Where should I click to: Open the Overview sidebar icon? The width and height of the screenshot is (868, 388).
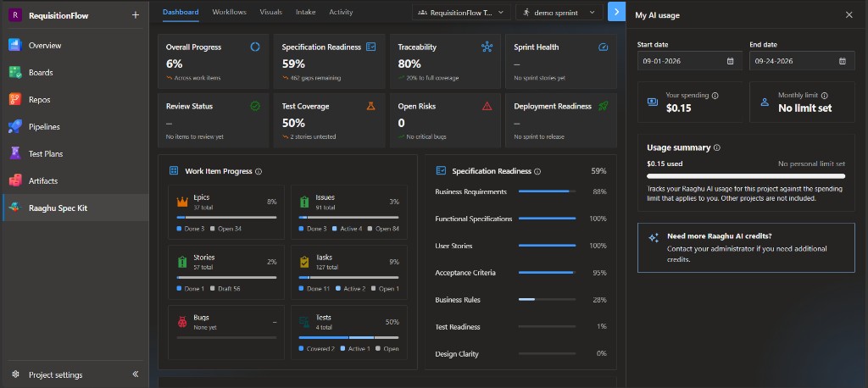pyautogui.click(x=15, y=46)
